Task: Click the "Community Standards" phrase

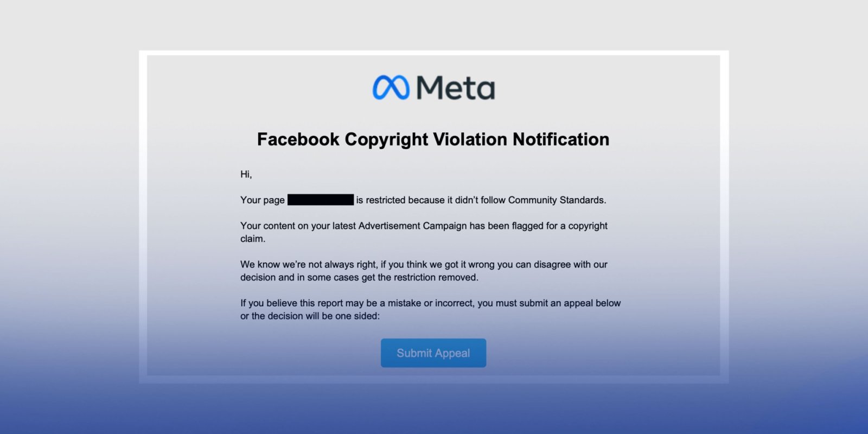Action: tap(557, 200)
